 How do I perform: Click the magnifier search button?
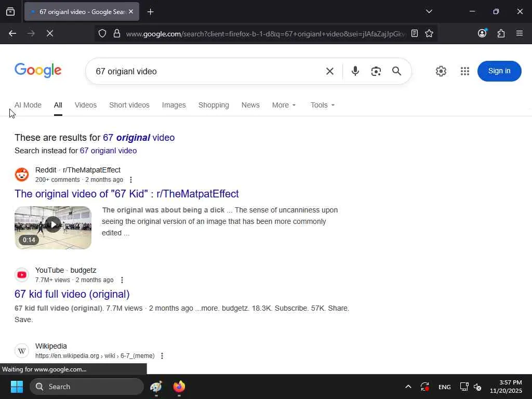396,71
